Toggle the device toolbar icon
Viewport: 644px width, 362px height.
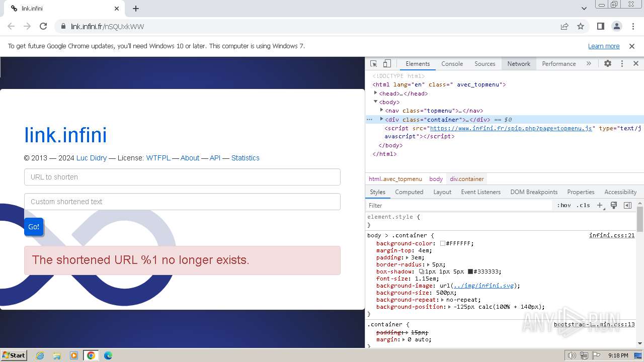(x=387, y=64)
